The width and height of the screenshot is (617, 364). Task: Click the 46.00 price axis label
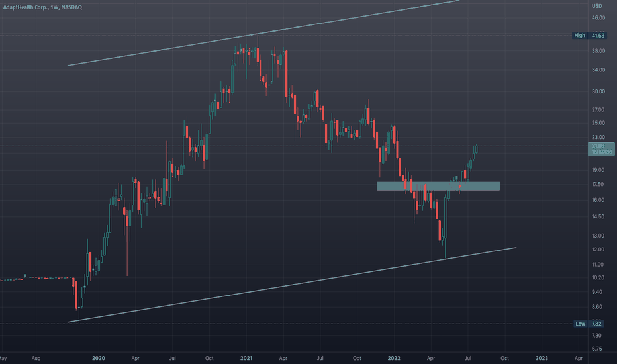coord(598,18)
